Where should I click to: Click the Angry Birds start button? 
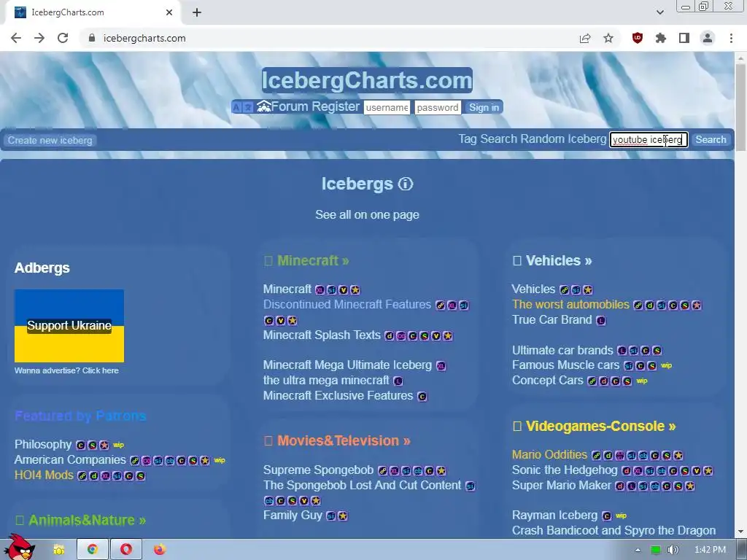pyautogui.click(x=19, y=548)
